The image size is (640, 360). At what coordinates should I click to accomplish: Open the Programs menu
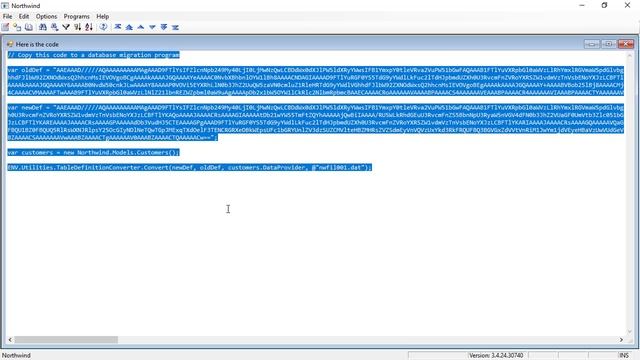[x=76, y=16]
